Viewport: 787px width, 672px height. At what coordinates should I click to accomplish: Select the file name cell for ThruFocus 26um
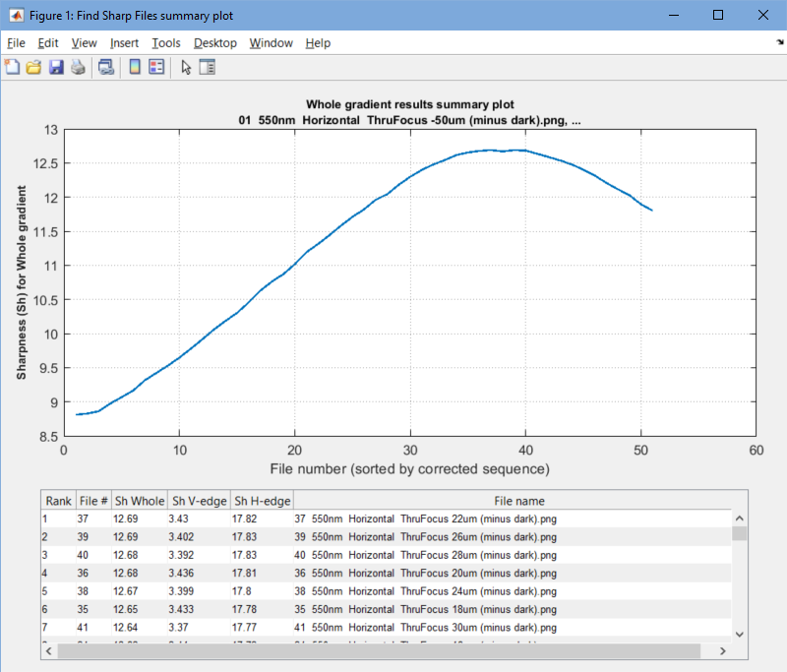coord(513,537)
